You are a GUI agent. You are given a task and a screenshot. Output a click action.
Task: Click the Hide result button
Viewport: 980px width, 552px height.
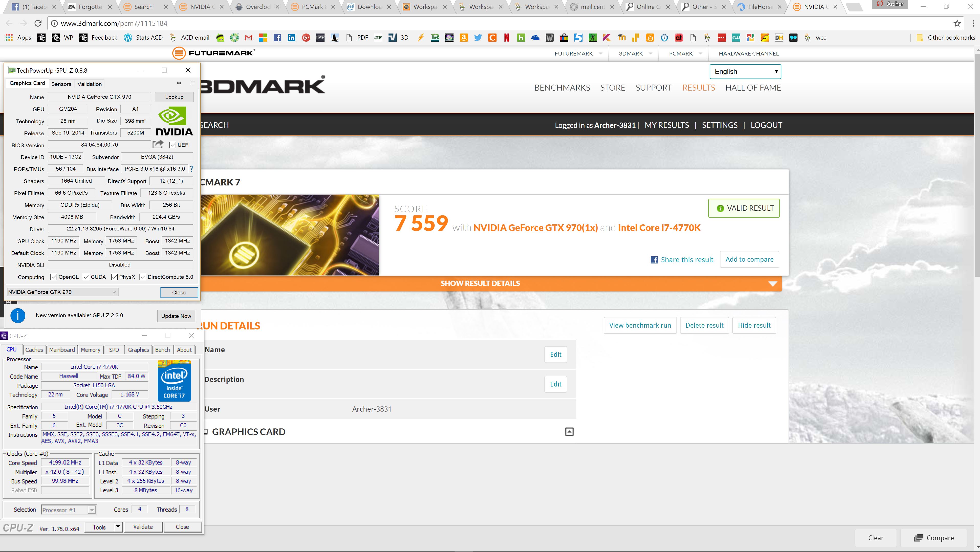(754, 325)
